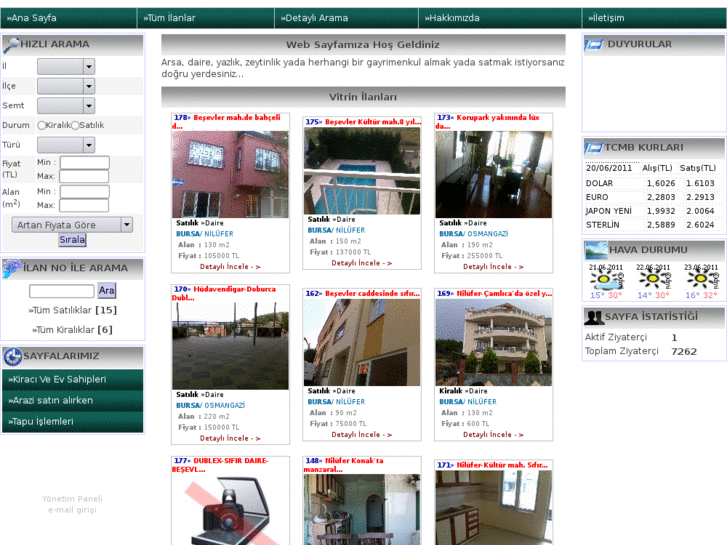Click listing title 169 Nilüfer-Çamlıca'da özel
This screenshot has width=727, height=545.
click(x=494, y=294)
